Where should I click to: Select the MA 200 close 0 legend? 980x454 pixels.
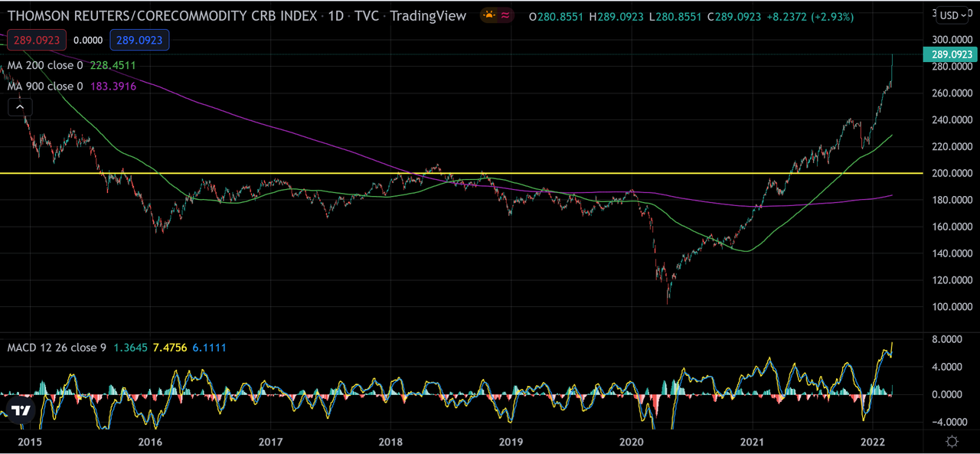pos(45,66)
